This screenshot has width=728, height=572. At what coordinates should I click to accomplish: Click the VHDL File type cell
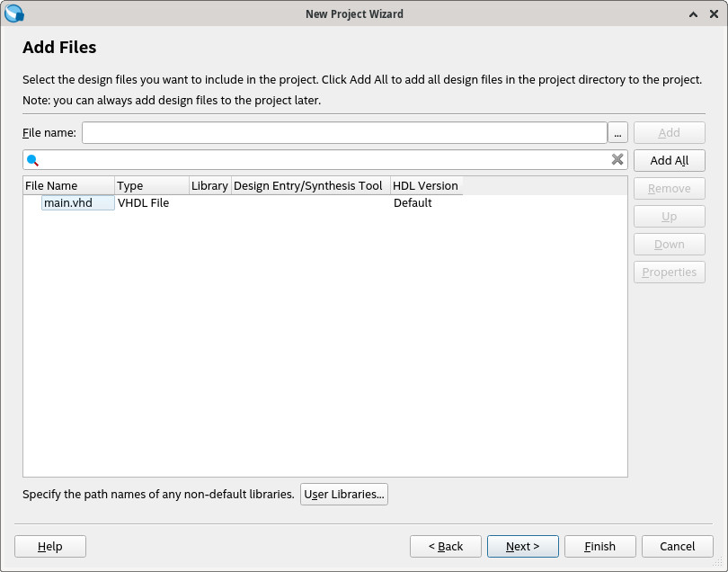click(144, 203)
